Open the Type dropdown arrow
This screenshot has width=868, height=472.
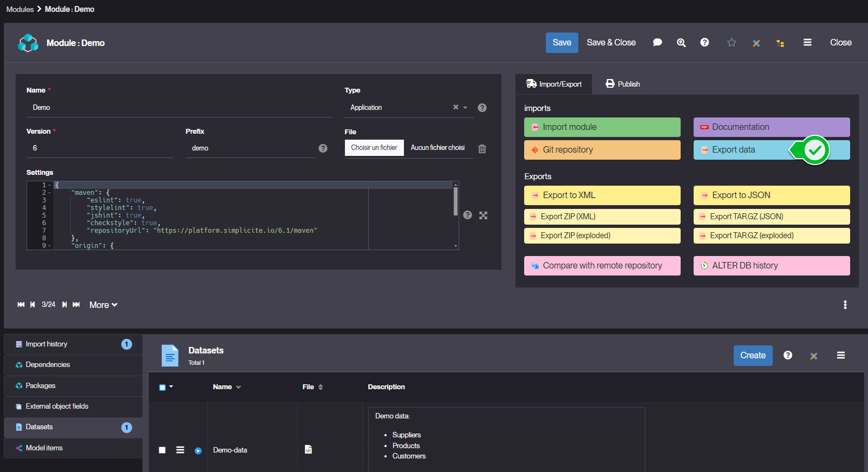coord(465,108)
